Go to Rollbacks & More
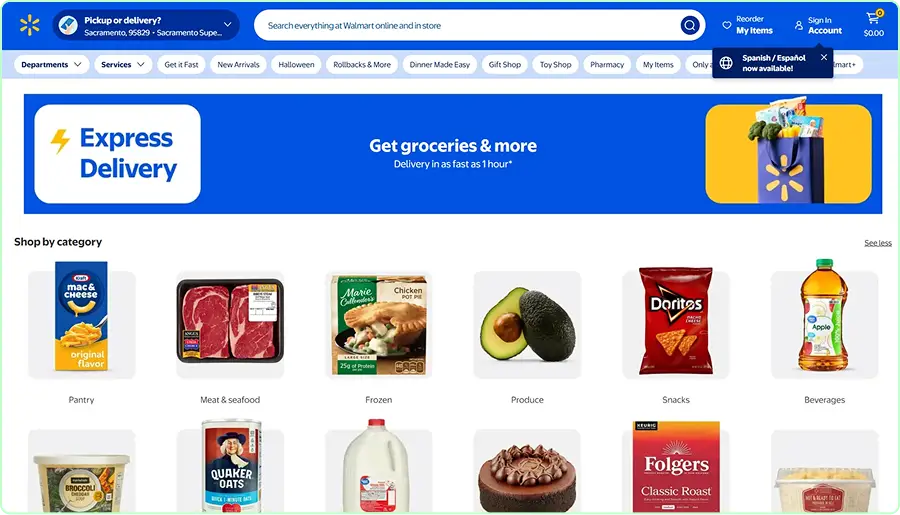This screenshot has height=515, width=900. click(x=362, y=64)
